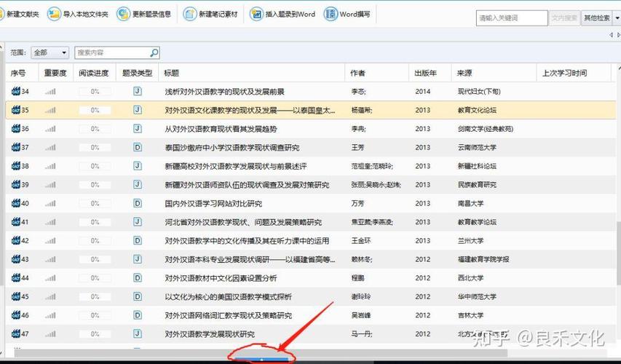Image resolution: width=621 pixels, height=364 pixels.
Task: Expand the arrow next to 其他检索
Action: pos(617,17)
